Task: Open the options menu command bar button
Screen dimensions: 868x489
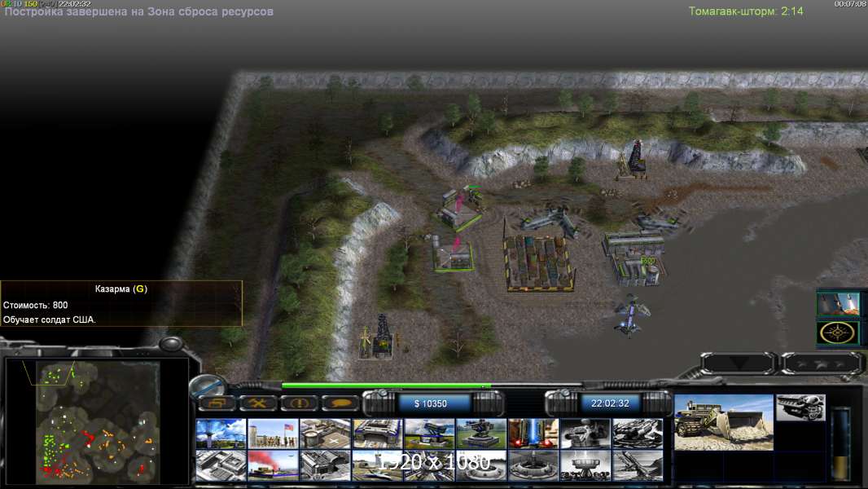Action: (x=216, y=403)
